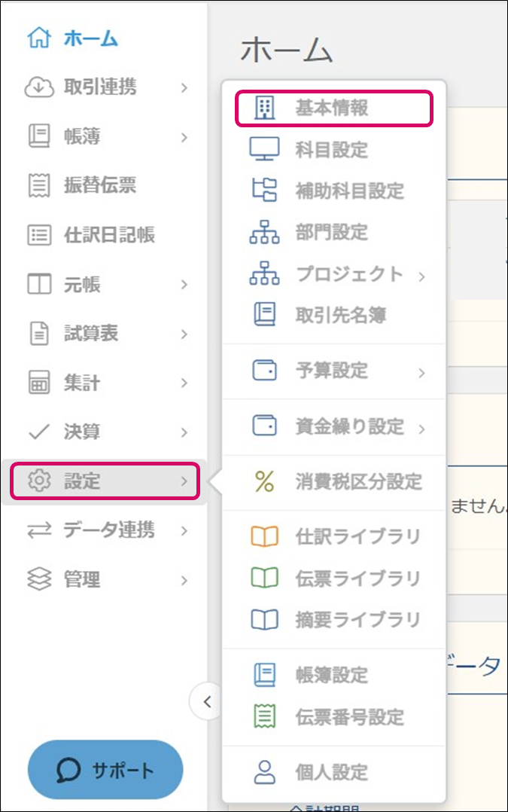Click the home house icon in sidebar
Image resolution: width=508 pixels, height=812 pixels.
coord(38,39)
